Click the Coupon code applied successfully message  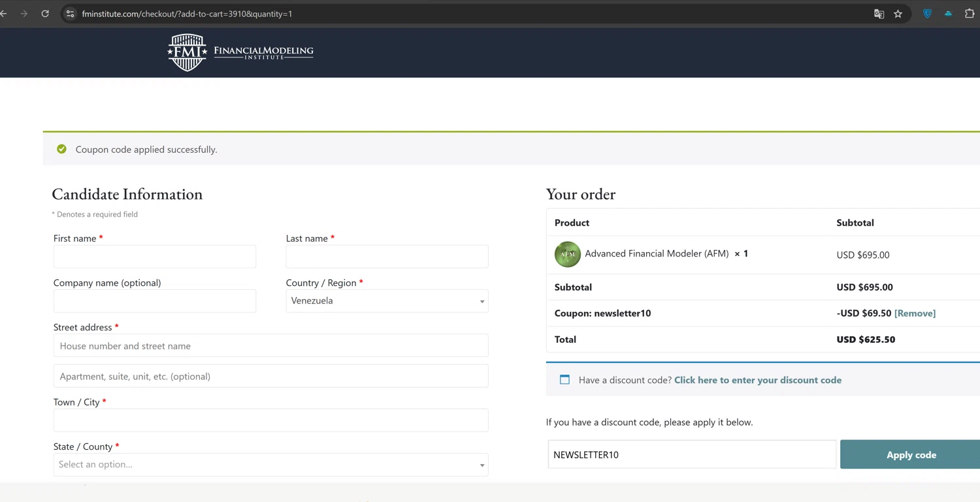point(146,149)
